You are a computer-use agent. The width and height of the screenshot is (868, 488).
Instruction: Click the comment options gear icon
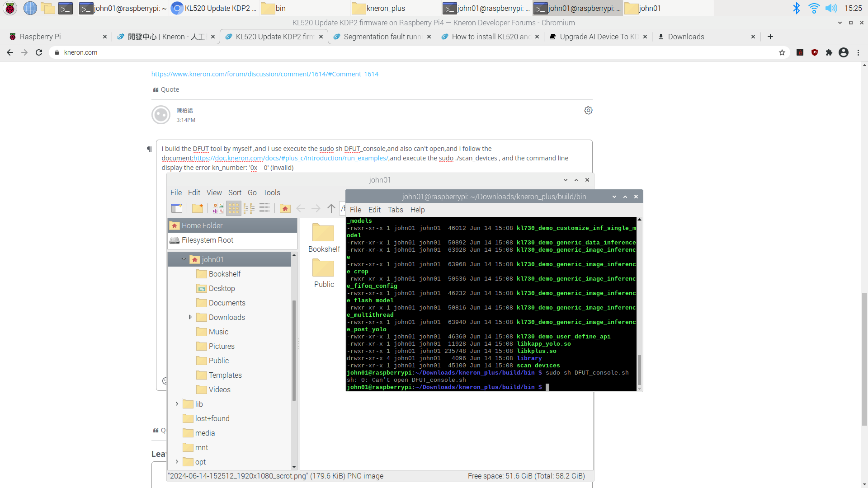point(588,110)
